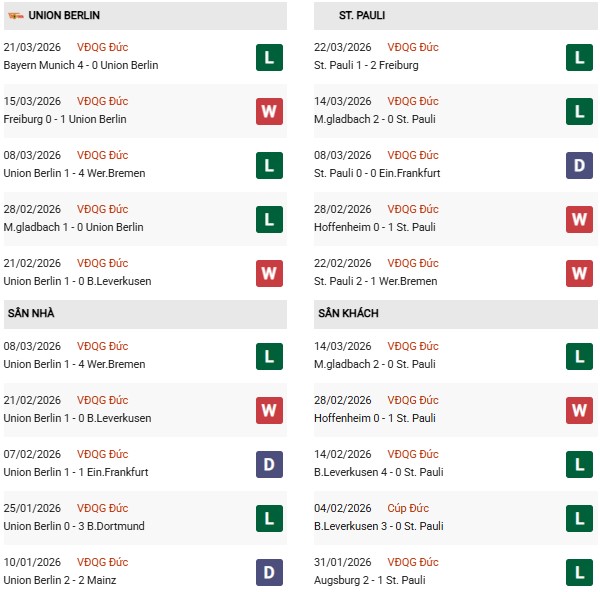The height and width of the screenshot is (592, 600).
Task: Click the L badge for Augsburg 2-1 St. Pauli
Action: (579, 572)
